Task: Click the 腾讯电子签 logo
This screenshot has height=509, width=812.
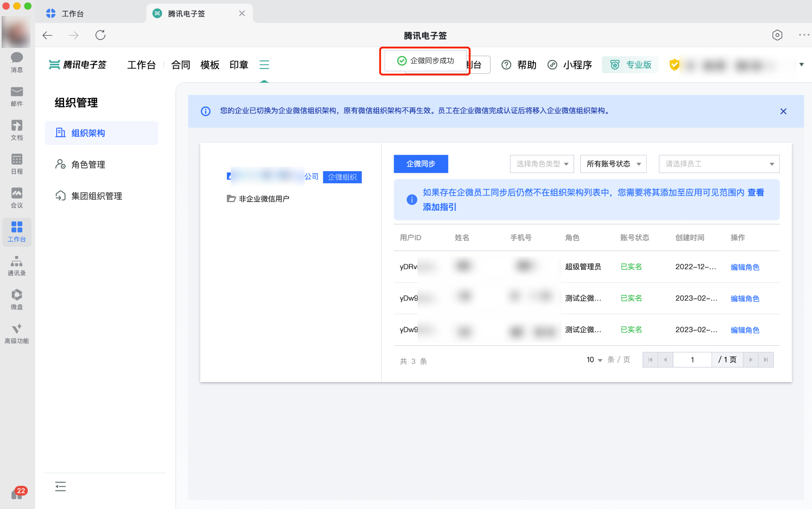Action: [x=78, y=65]
